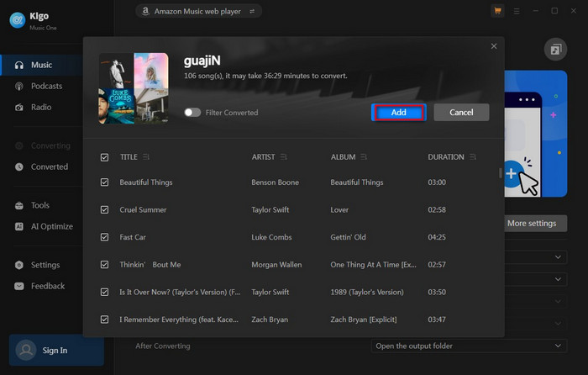
Task: Sort by ALBUM column sort icon
Action: 364,157
